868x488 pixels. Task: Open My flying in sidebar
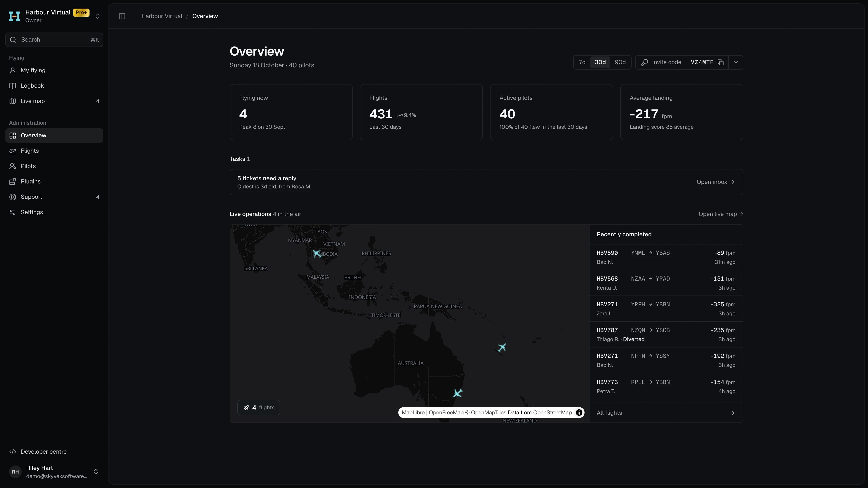(x=54, y=70)
